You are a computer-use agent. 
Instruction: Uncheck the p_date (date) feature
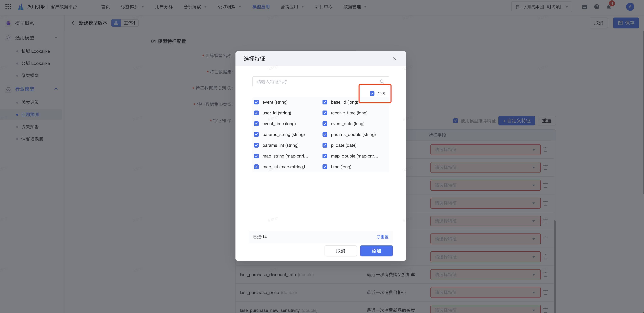pyautogui.click(x=325, y=145)
